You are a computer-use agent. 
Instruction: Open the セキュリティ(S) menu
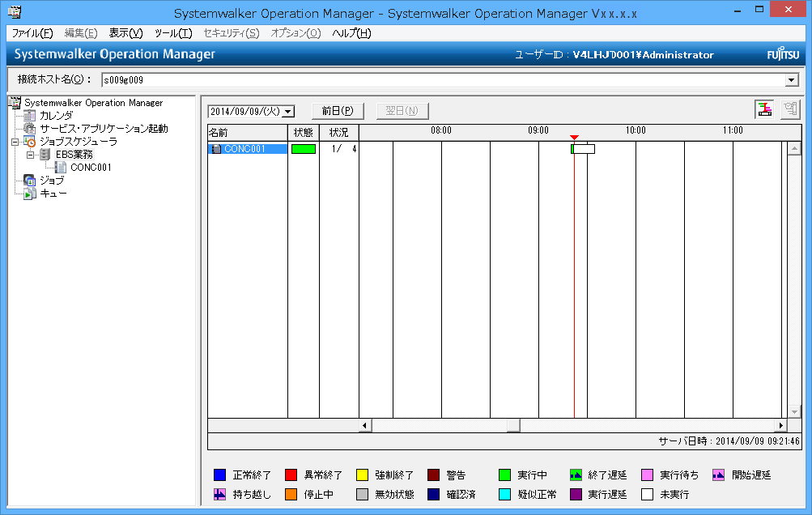[x=231, y=33]
